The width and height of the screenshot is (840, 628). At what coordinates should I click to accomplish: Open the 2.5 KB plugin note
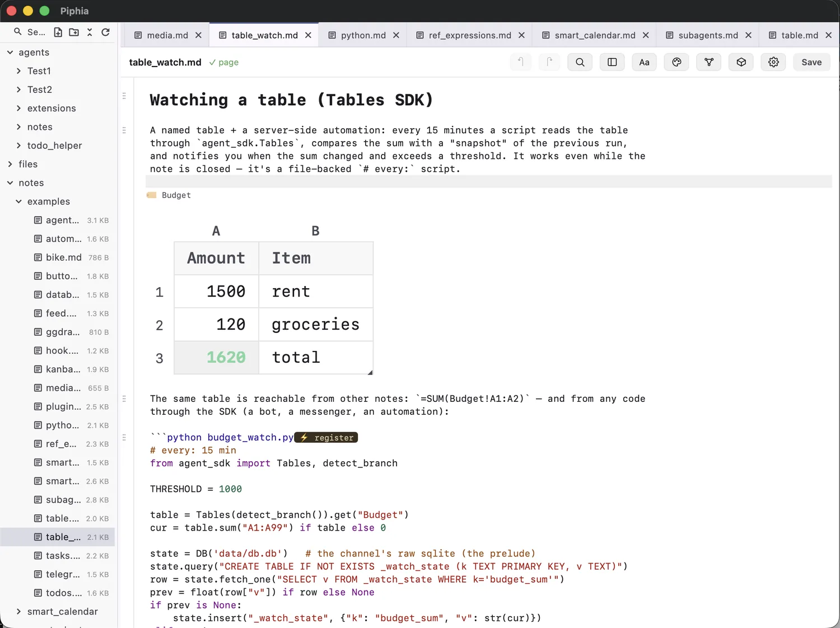pyautogui.click(x=58, y=406)
